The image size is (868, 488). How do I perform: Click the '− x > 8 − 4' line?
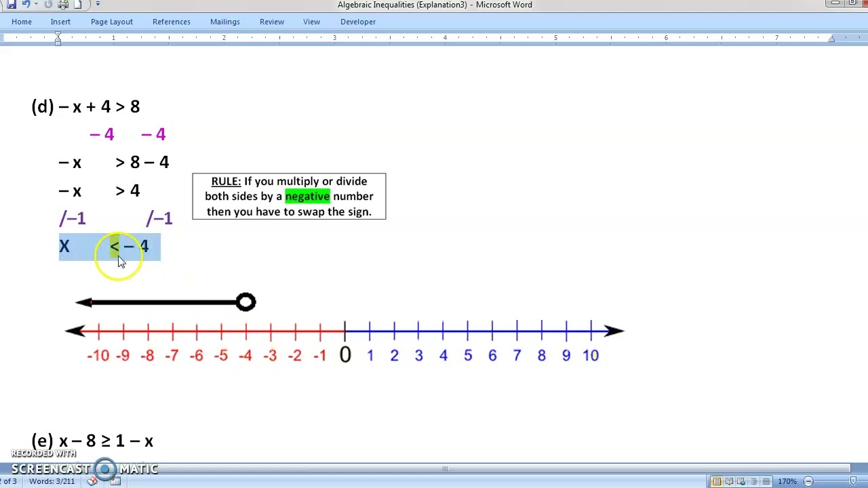click(114, 163)
